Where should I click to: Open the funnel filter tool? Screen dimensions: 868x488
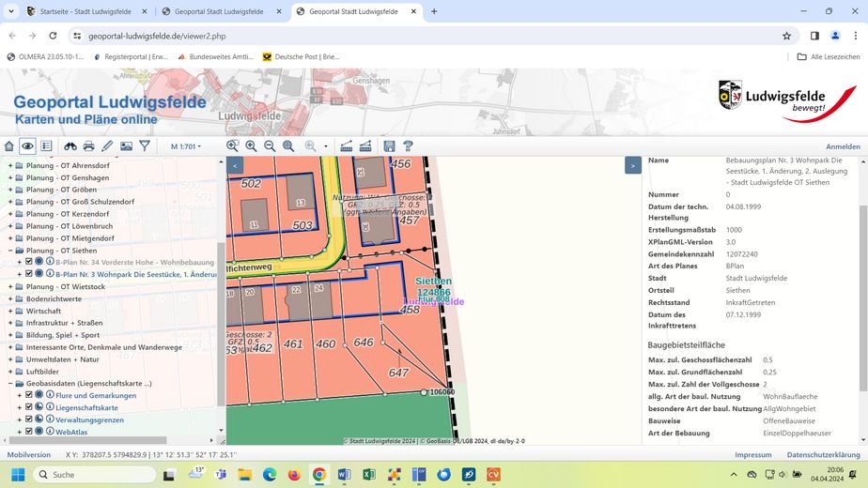(x=145, y=146)
